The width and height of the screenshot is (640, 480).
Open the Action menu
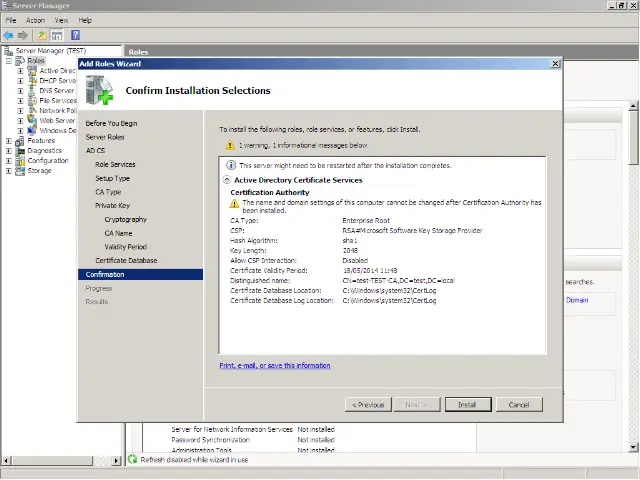36,20
